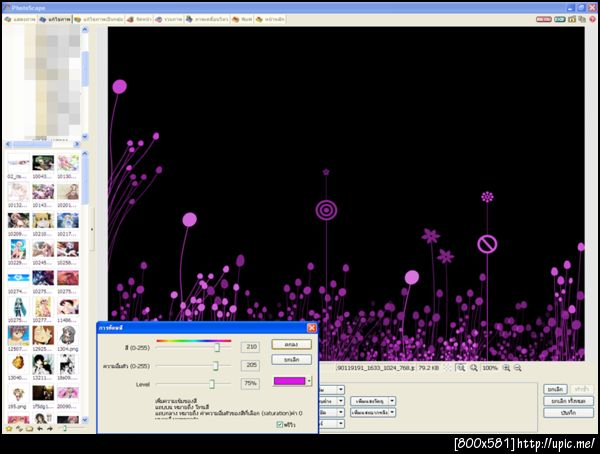Open the lower full-width combo in the edit panel
Screen dimensions: 600x454
click(373, 412)
